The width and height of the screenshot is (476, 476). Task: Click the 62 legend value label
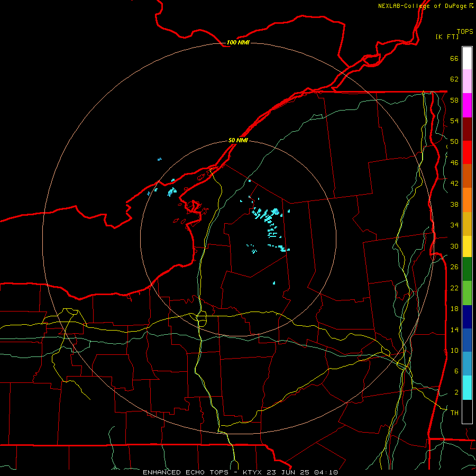[454, 79]
